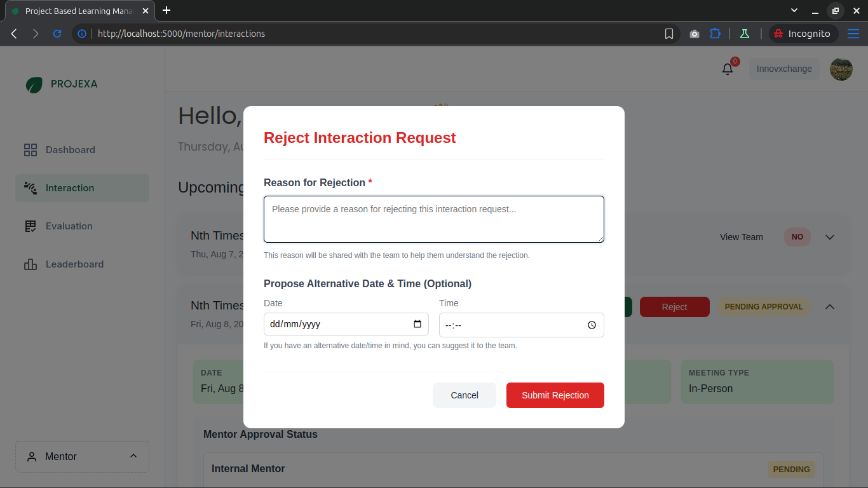Click the rejection reason text area
This screenshot has height=488, width=868.
pos(434,219)
